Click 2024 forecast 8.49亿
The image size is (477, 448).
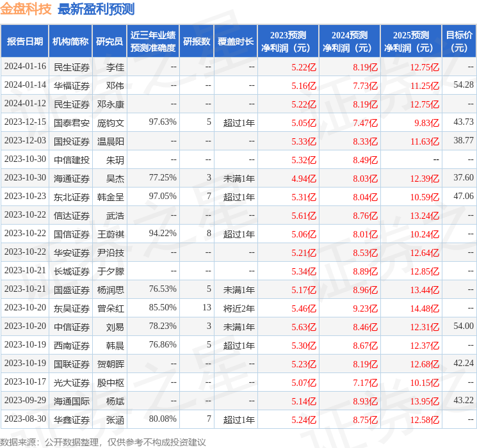(x=366, y=160)
